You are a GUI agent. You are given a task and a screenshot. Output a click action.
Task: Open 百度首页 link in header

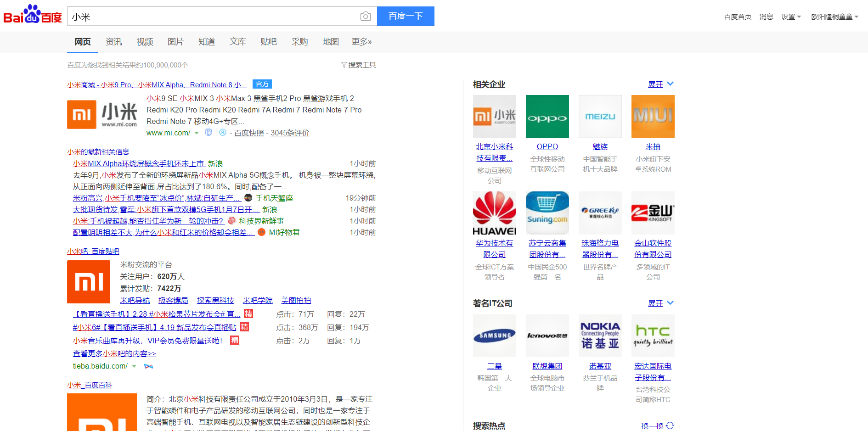(x=738, y=17)
